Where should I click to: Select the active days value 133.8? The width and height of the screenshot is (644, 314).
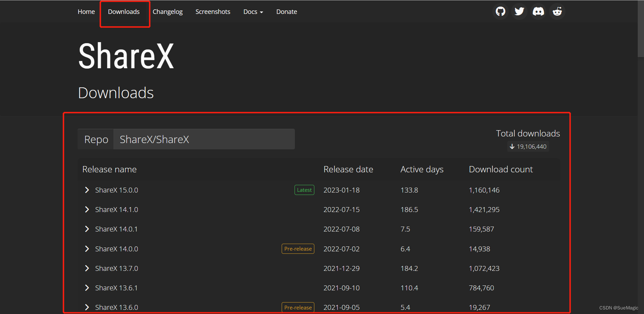pyautogui.click(x=409, y=190)
